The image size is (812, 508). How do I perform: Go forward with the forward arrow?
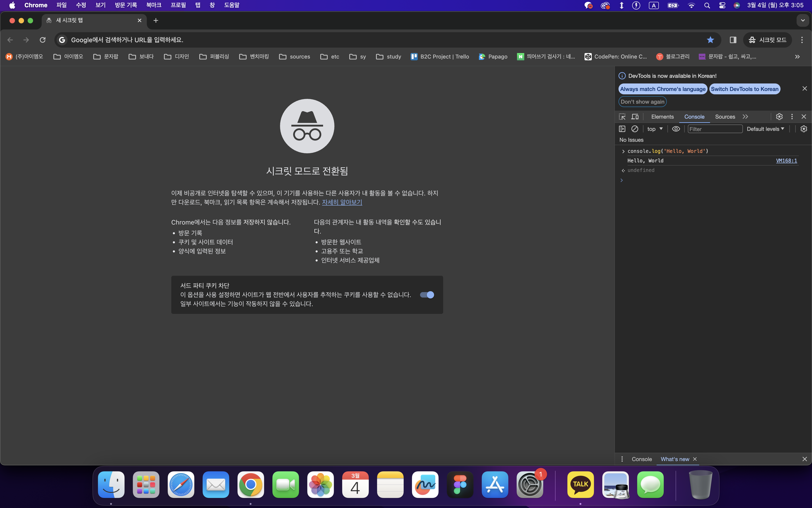tap(26, 40)
